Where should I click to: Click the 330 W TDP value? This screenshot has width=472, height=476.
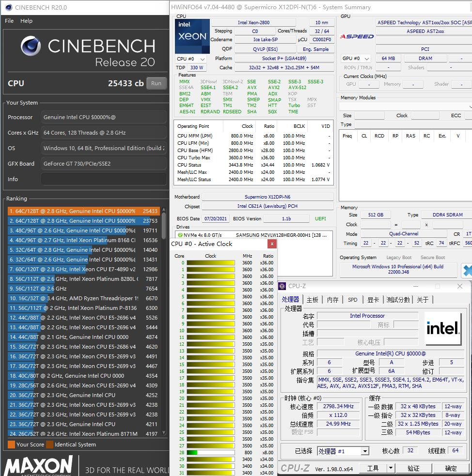pos(197,68)
